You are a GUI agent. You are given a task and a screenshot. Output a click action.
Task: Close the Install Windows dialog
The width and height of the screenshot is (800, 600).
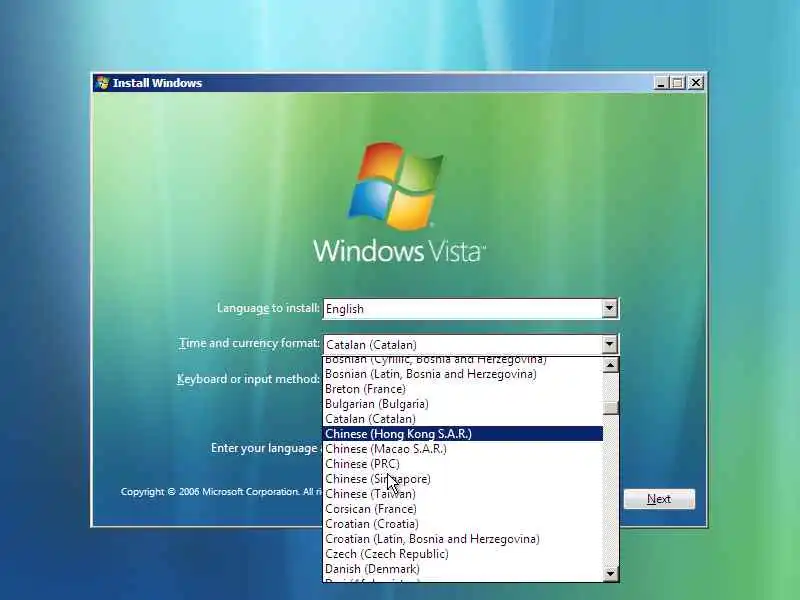696,83
